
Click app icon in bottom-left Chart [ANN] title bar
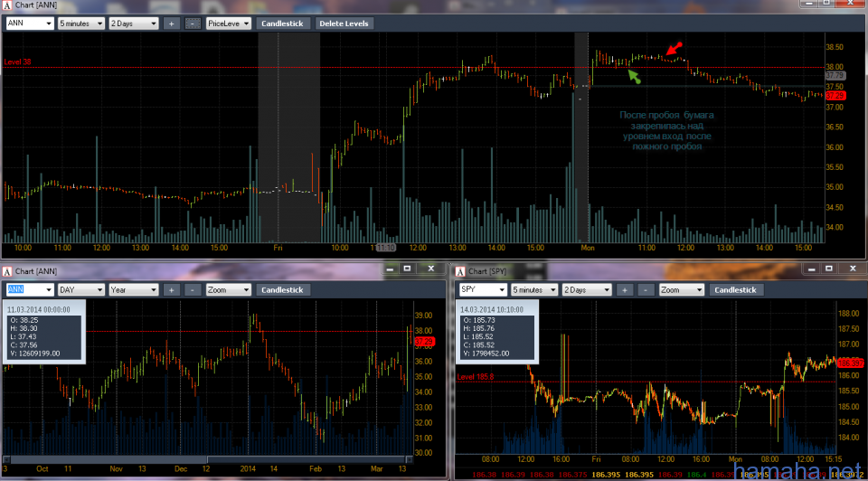pyautogui.click(x=7, y=271)
